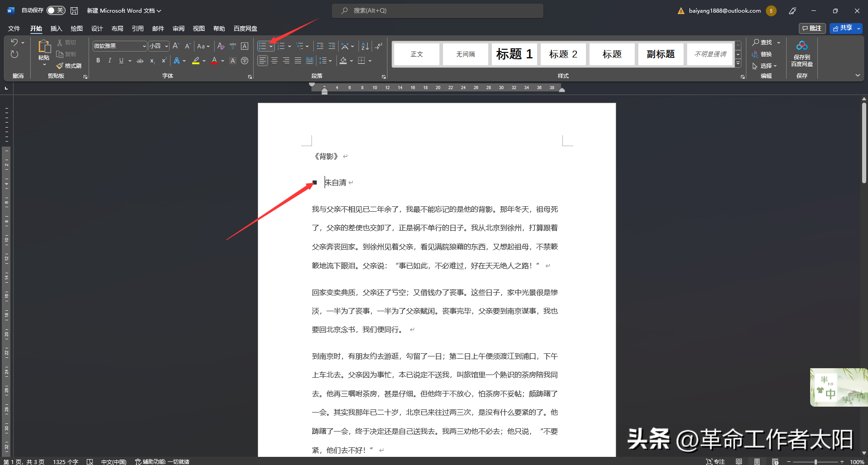
Task: Click the vertical scrollbar thumb
Action: click(x=864, y=142)
